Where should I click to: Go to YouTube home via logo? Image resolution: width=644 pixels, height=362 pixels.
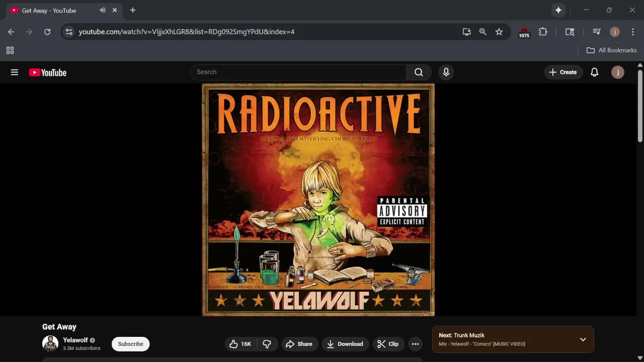(48, 72)
